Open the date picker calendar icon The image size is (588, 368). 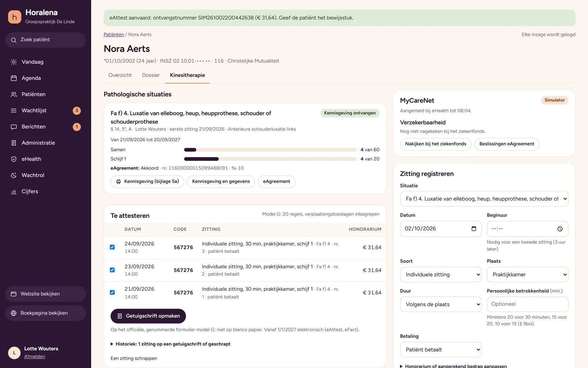pos(474,229)
